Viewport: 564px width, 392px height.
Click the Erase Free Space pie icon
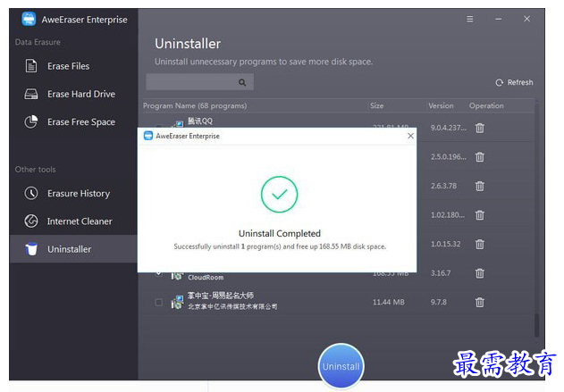pyautogui.click(x=31, y=121)
